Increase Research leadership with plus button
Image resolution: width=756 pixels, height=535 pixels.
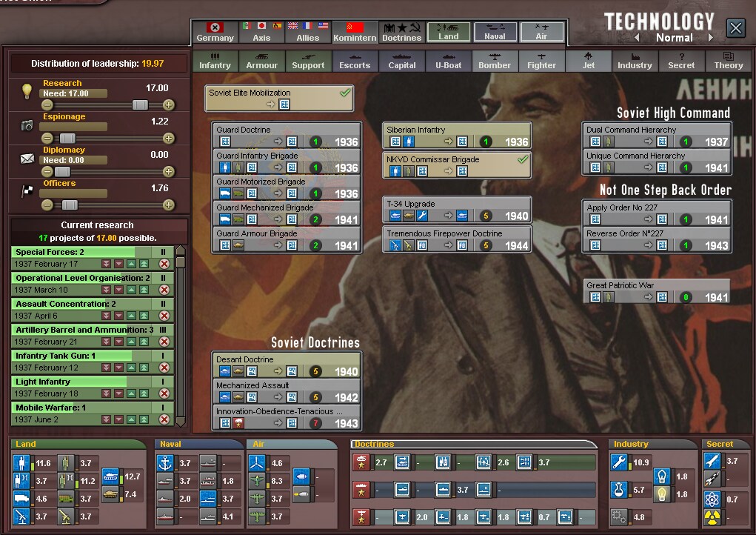tap(168, 104)
